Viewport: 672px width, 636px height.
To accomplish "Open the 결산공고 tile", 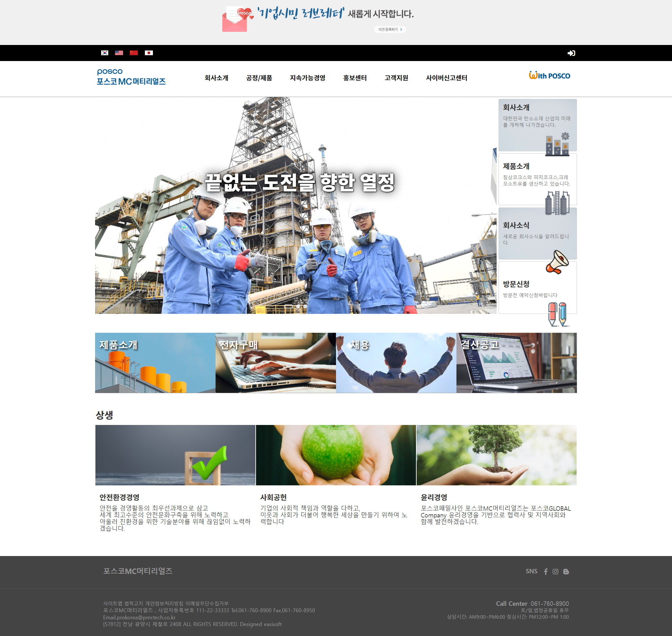I will click(517, 363).
